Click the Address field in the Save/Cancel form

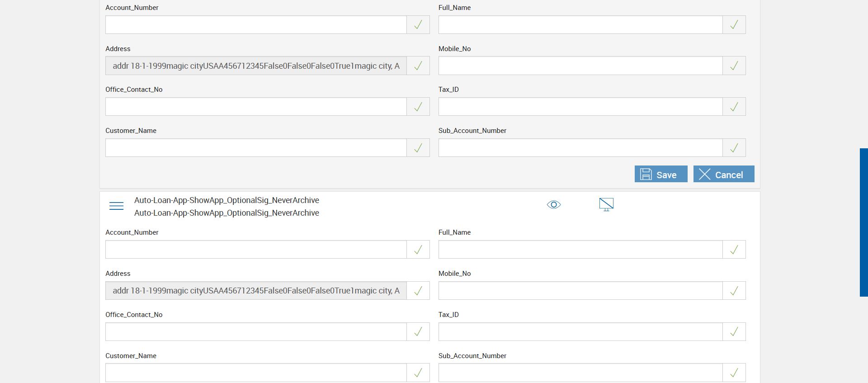click(x=256, y=66)
